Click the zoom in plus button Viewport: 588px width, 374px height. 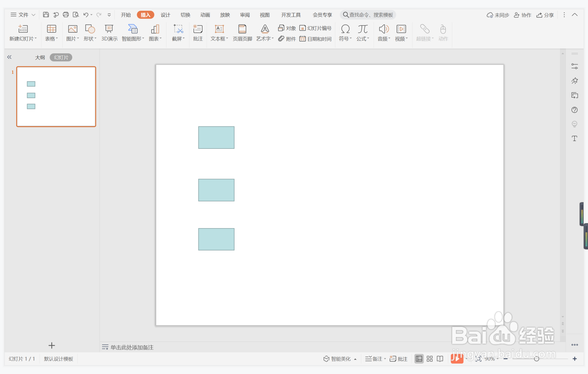(x=574, y=359)
